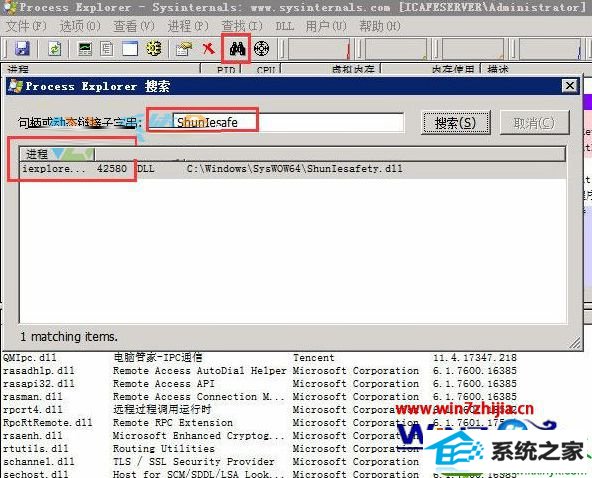592x478 pixels.
Task: Click the Tencent company cell
Action: [314, 357]
